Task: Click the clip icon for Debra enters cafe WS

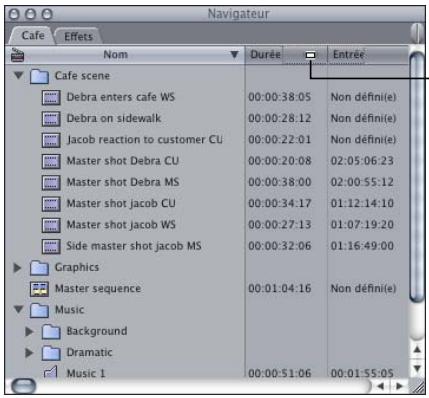Action: [51, 98]
